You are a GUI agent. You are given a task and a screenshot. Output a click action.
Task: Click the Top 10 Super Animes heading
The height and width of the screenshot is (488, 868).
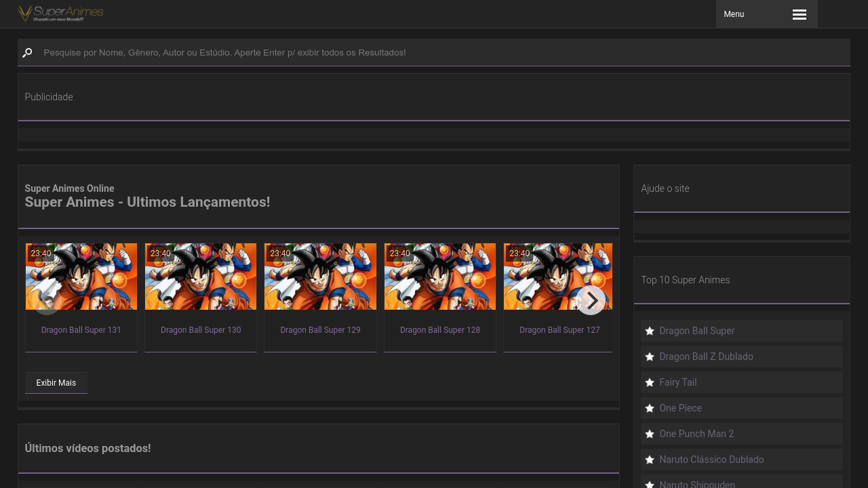coord(686,280)
